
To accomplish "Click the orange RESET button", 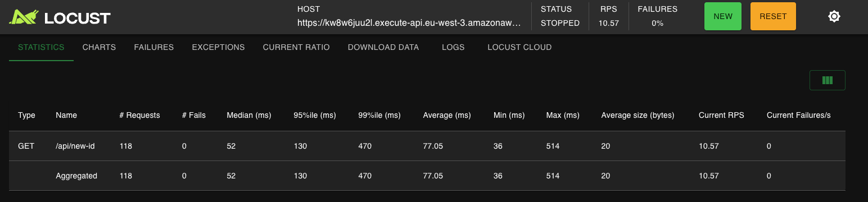I will pos(773,16).
